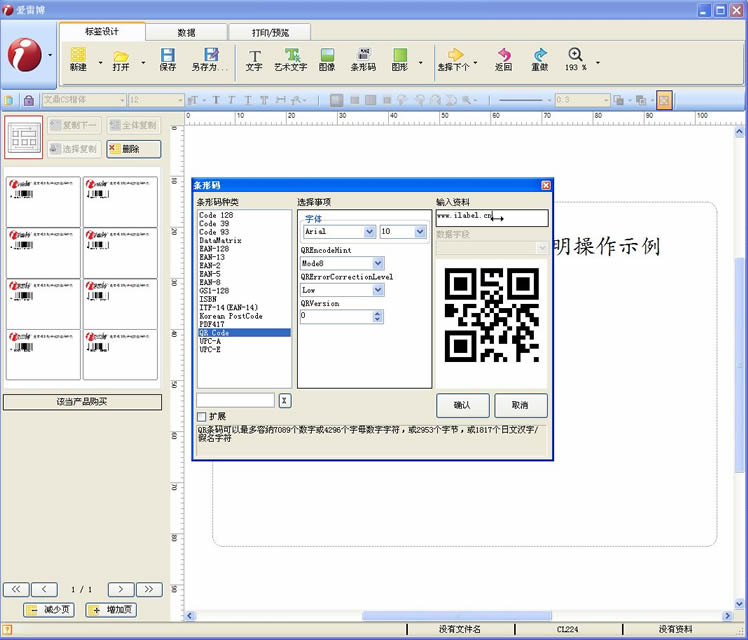Open the Arial font dropdown
Screen dimensions: 748x640
click(x=370, y=232)
